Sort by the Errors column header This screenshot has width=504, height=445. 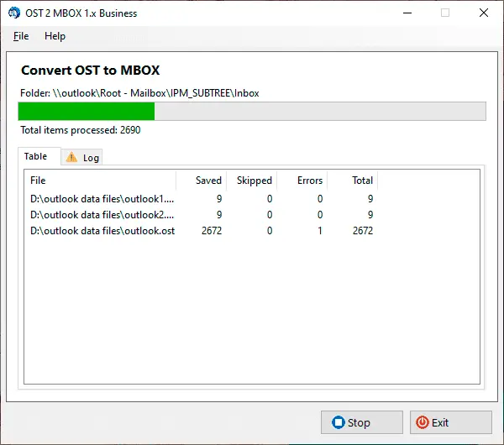[x=302, y=181]
